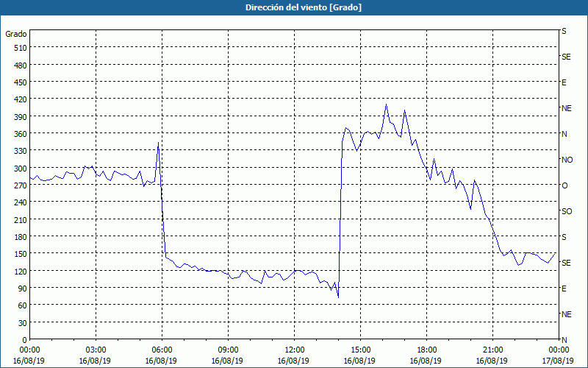Click the 270 degree axis label
The width and height of the screenshot is (588, 368).
[x=21, y=185]
